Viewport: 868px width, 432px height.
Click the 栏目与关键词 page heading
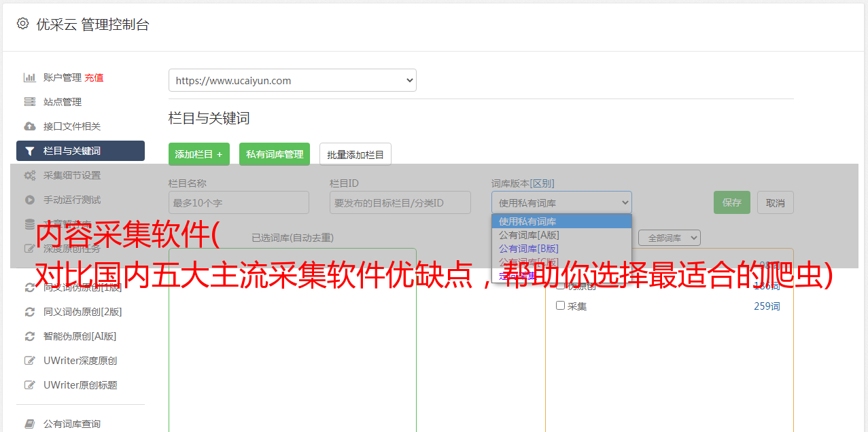tap(209, 118)
